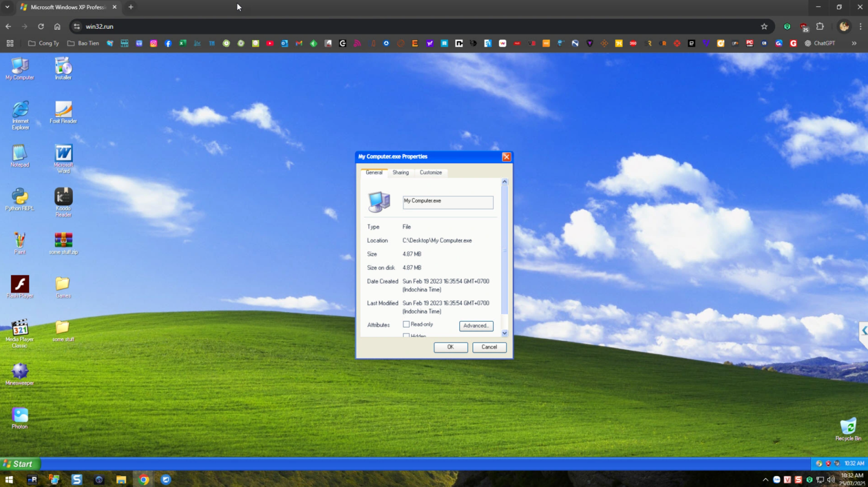Expand the side panel chevron at right edge
The height and width of the screenshot is (487, 868).
pyautogui.click(x=864, y=330)
